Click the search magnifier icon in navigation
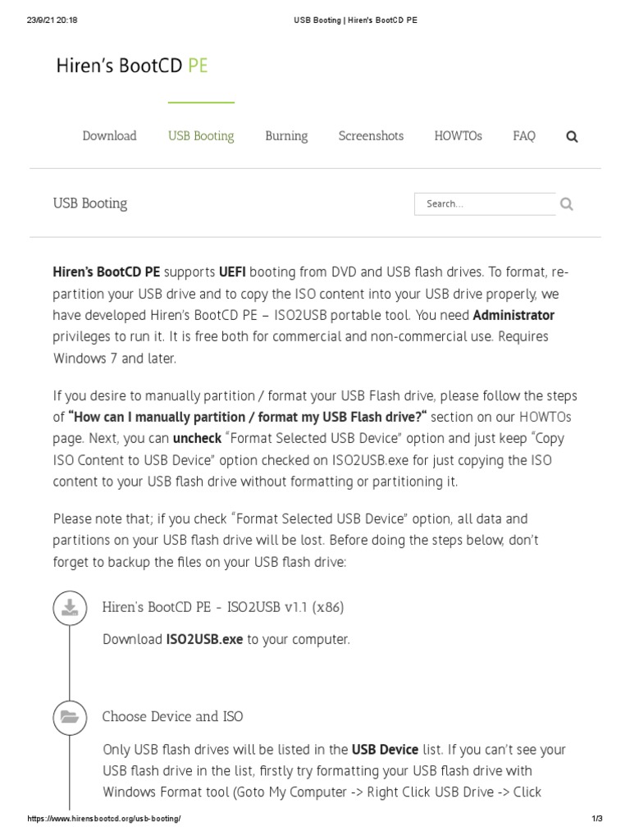 tap(572, 137)
